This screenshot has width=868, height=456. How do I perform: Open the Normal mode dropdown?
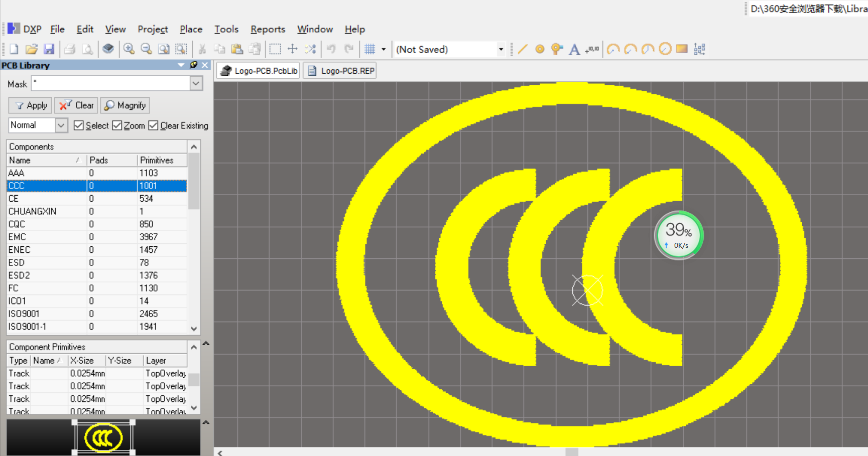61,125
